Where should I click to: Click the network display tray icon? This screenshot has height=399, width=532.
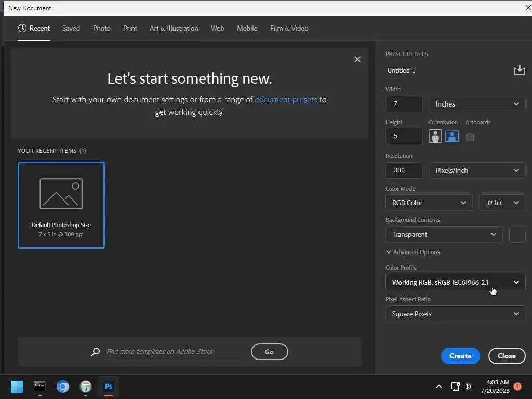455,387
